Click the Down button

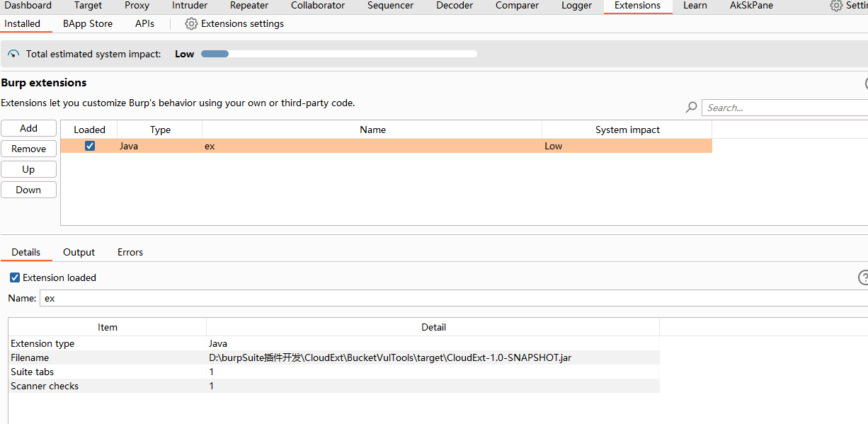click(x=28, y=190)
